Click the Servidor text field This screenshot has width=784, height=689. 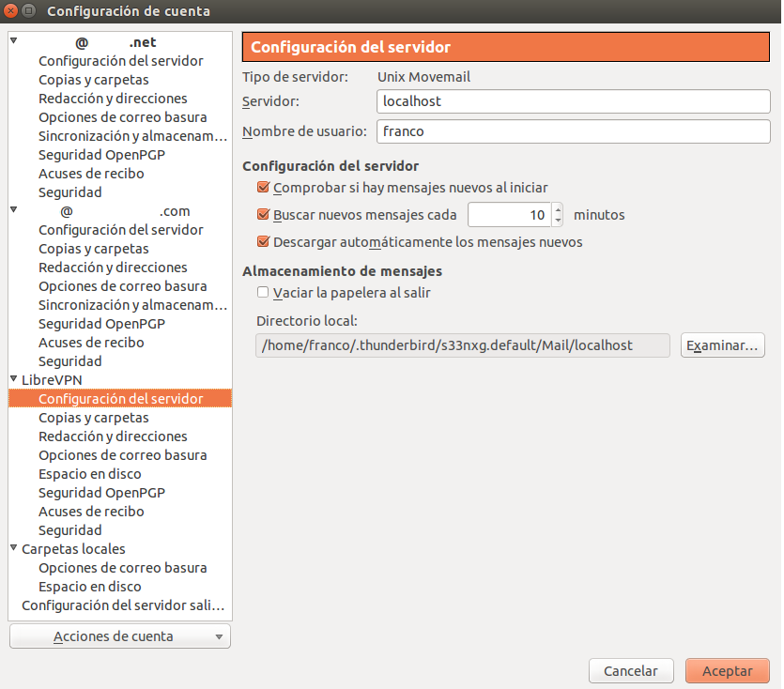point(573,100)
